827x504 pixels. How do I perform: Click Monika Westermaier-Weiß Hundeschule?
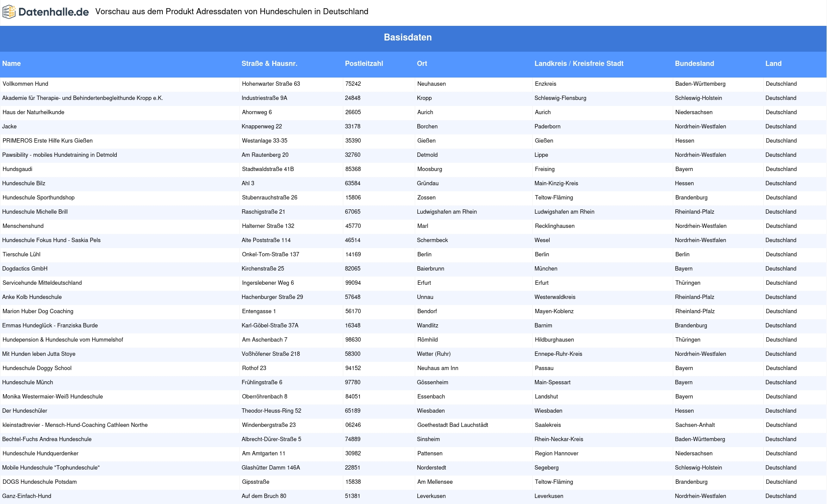click(x=53, y=397)
